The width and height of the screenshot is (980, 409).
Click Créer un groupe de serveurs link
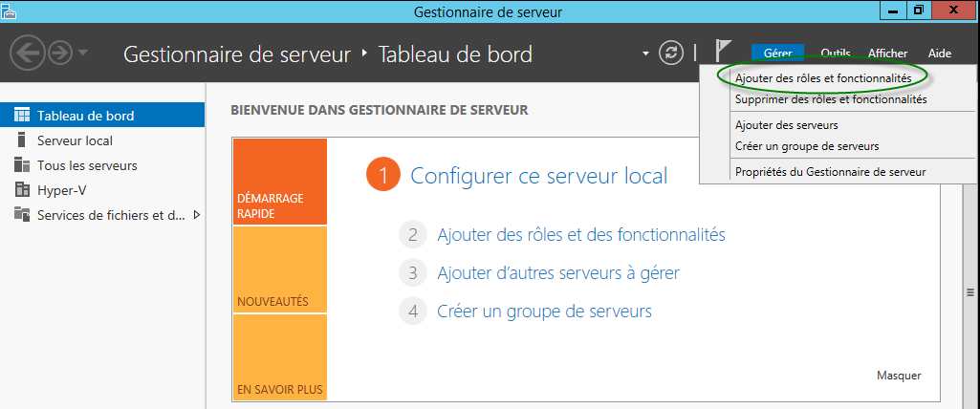tap(544, 311)
